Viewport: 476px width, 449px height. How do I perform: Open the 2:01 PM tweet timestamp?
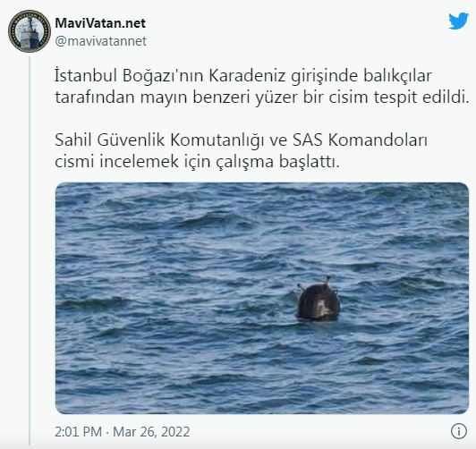78,432
